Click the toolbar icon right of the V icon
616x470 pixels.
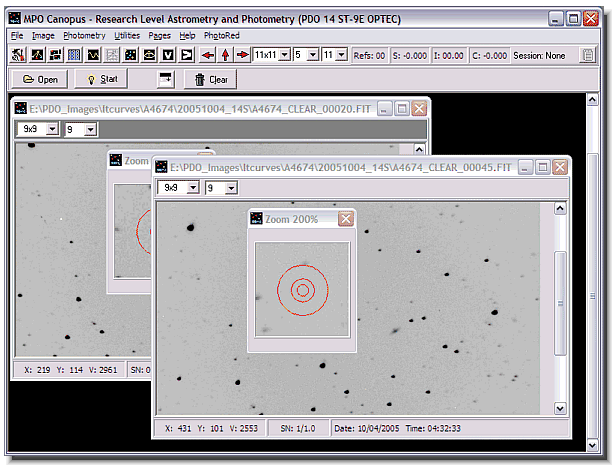[x=187, y=55]
